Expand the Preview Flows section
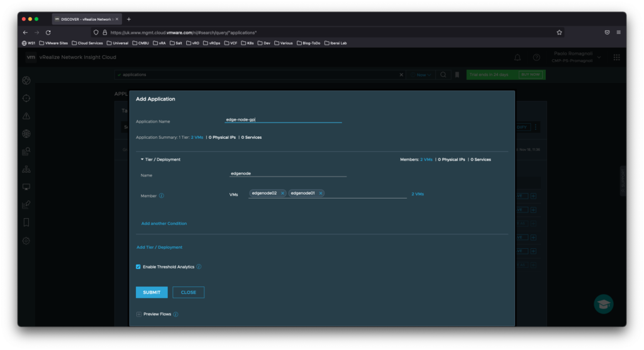This screenshot has height=350, width=644. pos(139,314)
